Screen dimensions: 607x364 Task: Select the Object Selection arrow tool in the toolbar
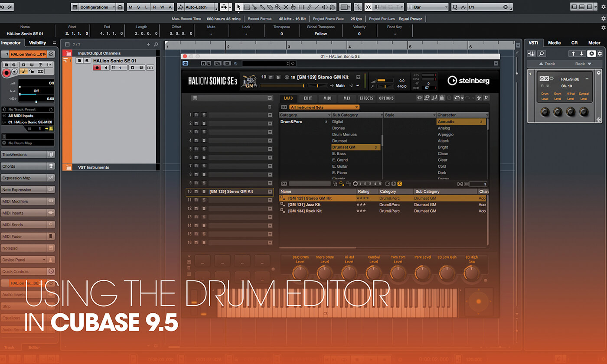pyautogui.click(x=239, y=7)
